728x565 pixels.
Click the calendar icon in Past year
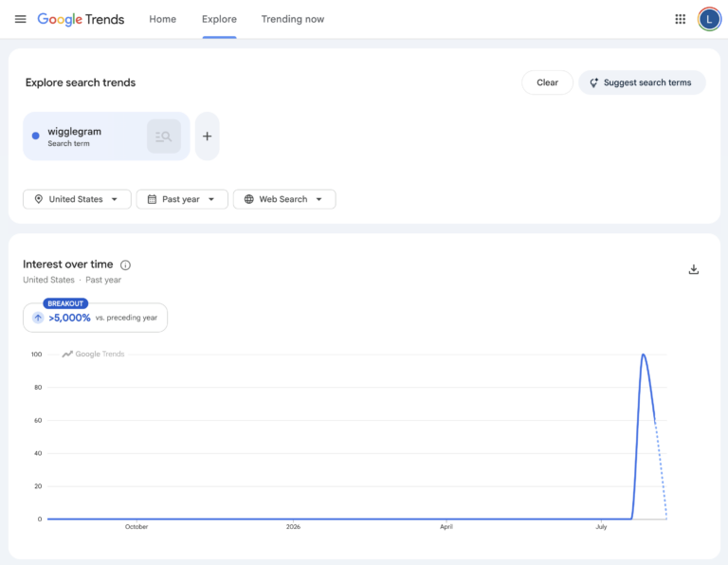(x=152, y=199)
